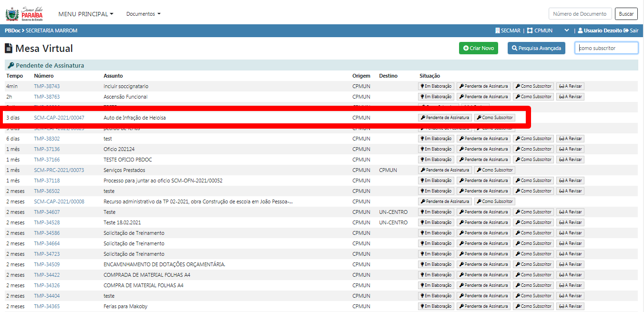644x312 pixels.
Task: Click 'A Revisar' tag on TMP-38302 row
Action: tap(570, 139)
